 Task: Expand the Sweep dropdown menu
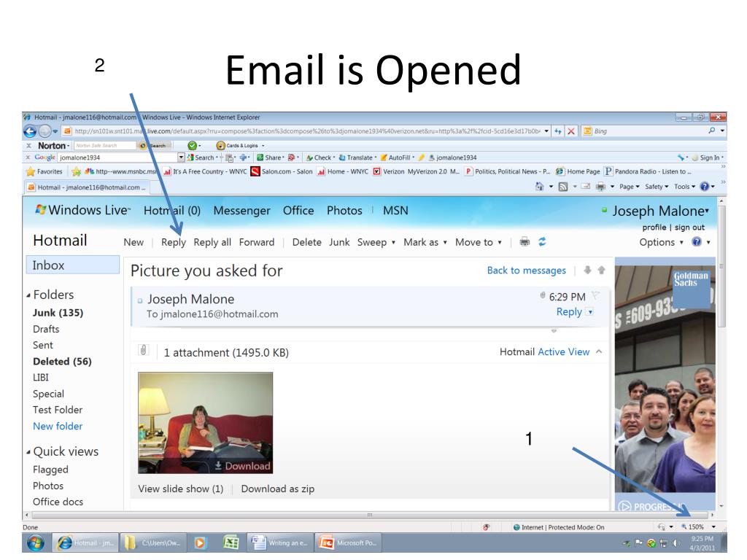[x=393, y=242]
